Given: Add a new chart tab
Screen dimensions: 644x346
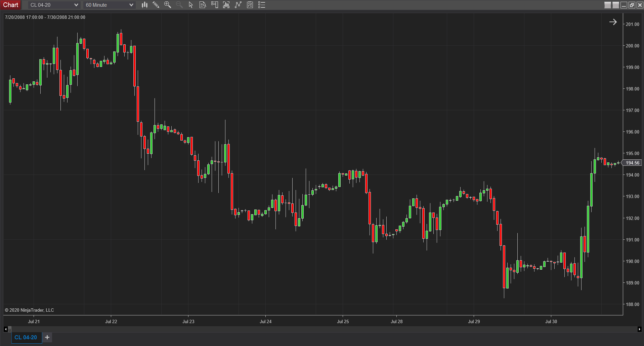Looking at the screenshot, I should (47, 337).
